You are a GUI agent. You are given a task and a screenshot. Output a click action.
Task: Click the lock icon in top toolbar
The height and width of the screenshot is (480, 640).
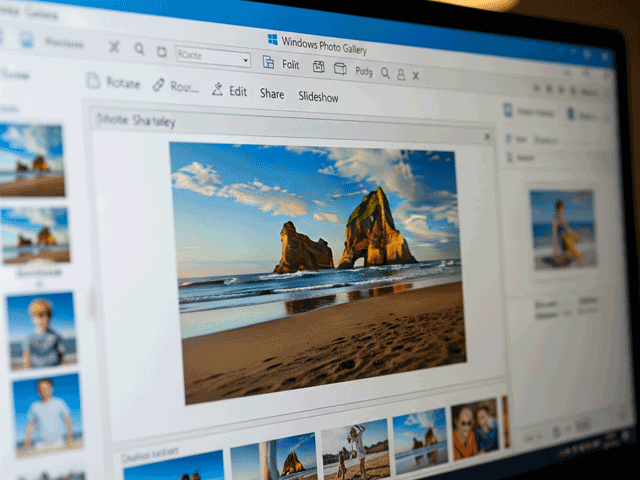click(401, 74)
